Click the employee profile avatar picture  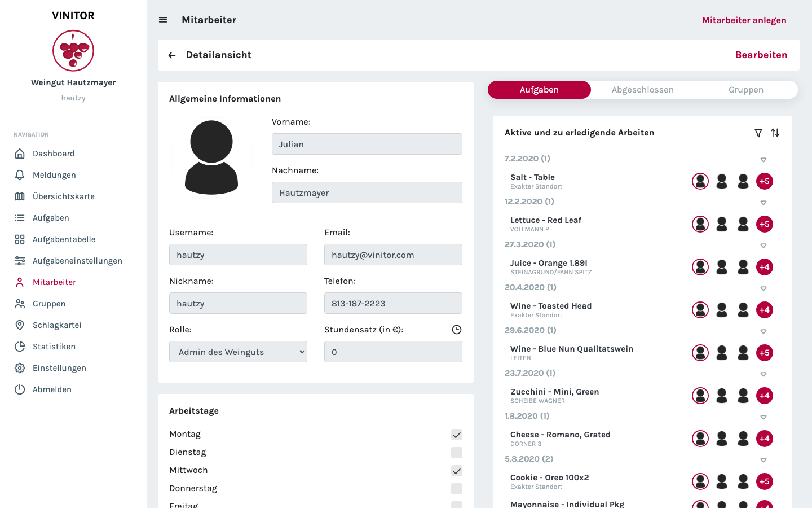211,157
